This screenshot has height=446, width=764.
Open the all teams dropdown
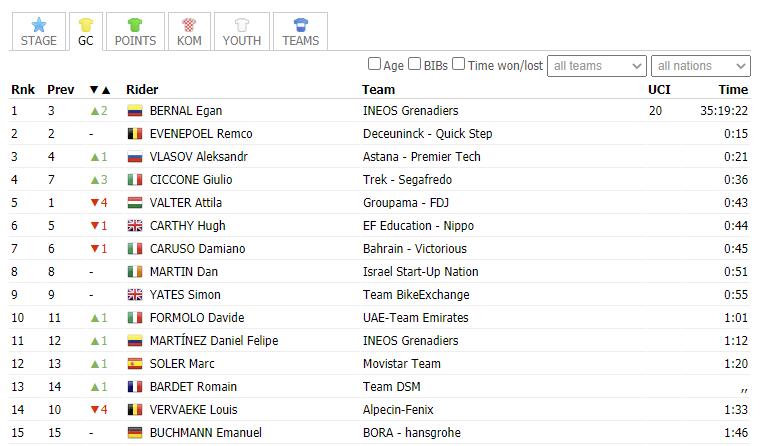click(x=597, y=66)
